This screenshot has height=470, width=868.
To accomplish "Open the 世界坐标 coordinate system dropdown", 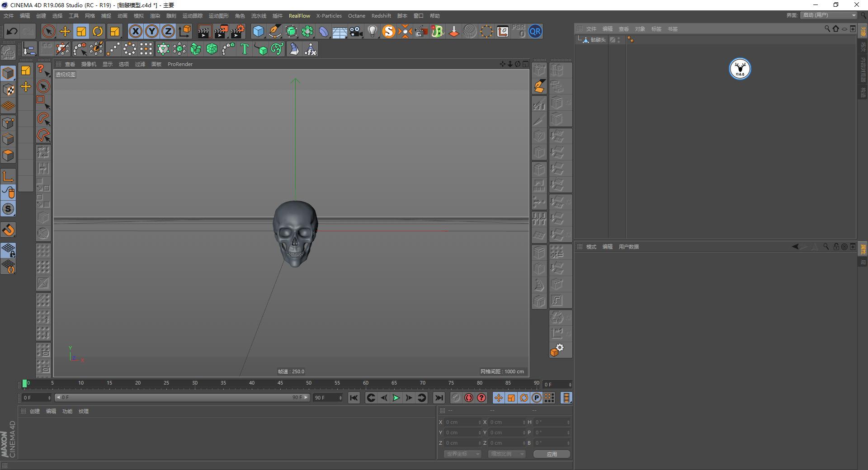I will point(462,454).
